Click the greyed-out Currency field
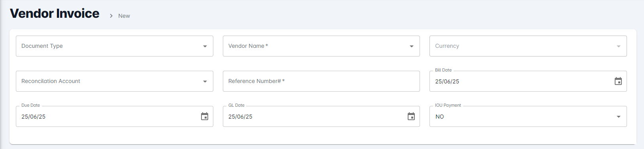Viewport: 644px width, 149px height. [x=528, y=46]
